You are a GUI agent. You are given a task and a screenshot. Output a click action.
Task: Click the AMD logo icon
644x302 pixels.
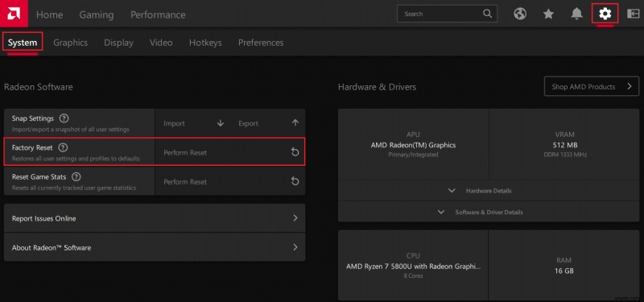(x=14, y=14)
